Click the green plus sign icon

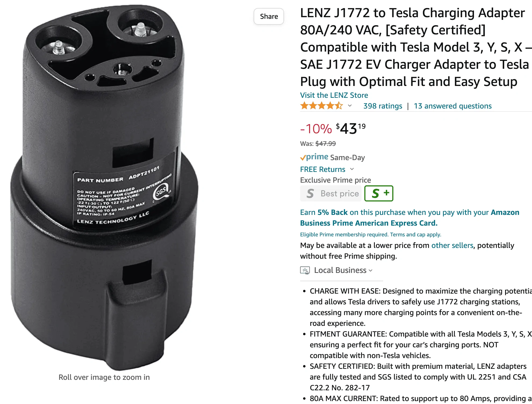click(386, 193)
